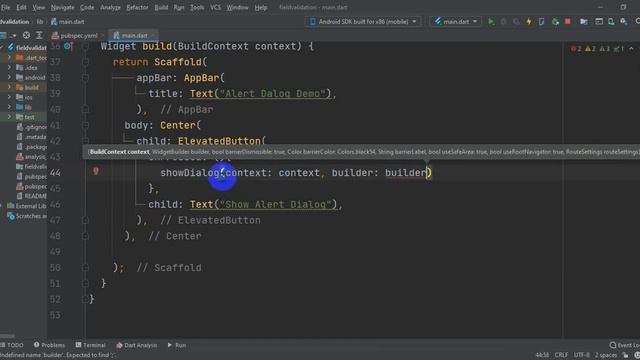
Task: Open the Help menu
Action: [260, 7]
